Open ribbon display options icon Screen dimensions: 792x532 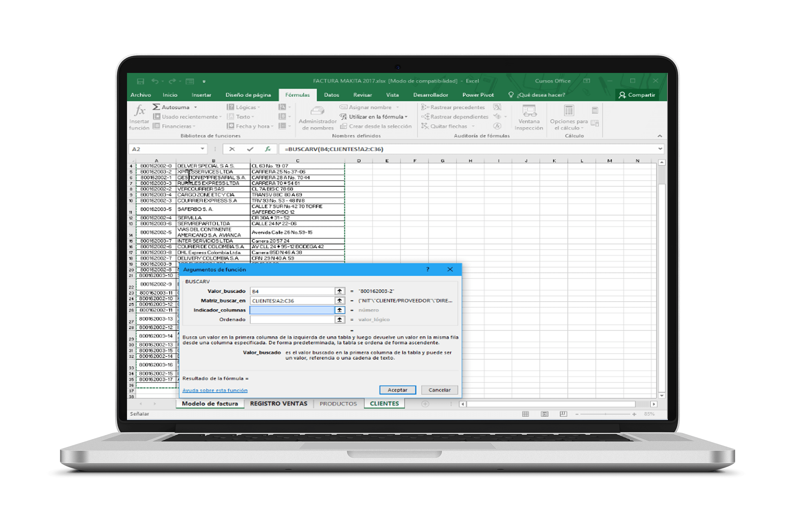[587, 81]
